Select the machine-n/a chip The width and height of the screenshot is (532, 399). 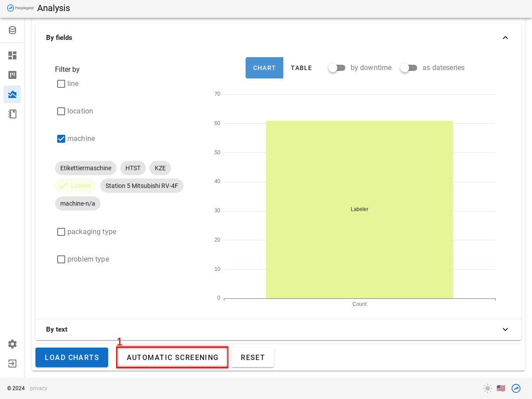click(78, 203)
